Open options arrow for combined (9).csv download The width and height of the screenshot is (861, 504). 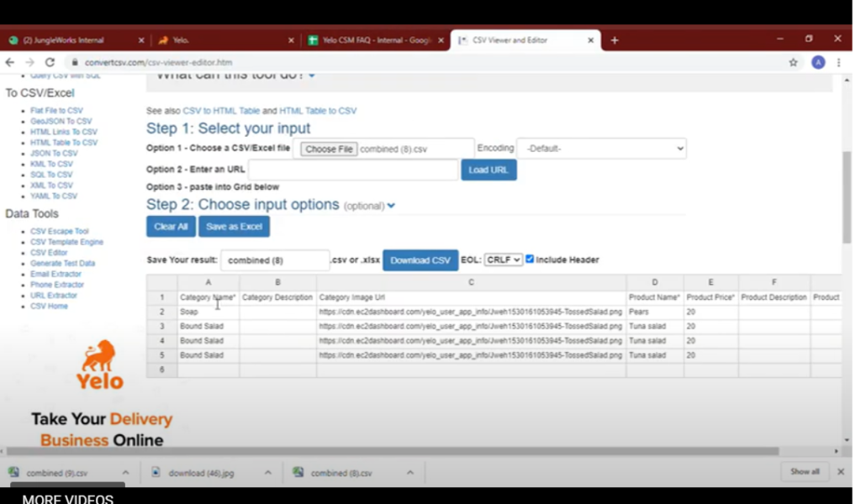pyautogui.click(x=125, y=473)
